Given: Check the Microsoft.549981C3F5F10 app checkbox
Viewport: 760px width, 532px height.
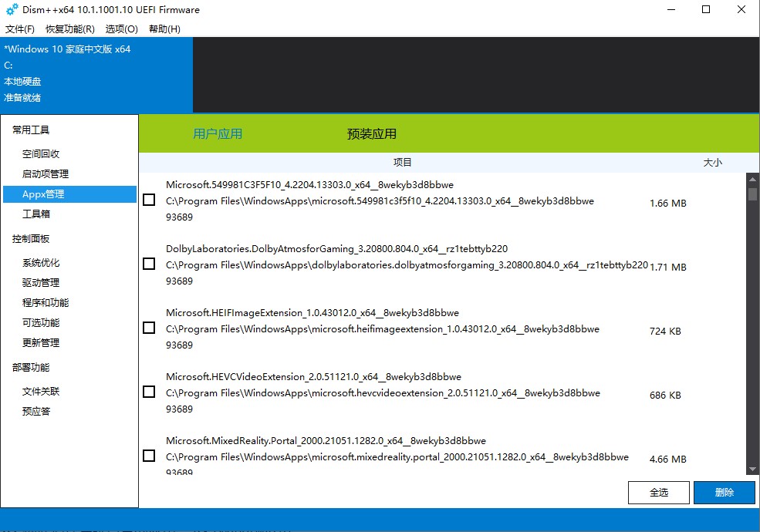Looking at the screenshot, I should [149, 200].
